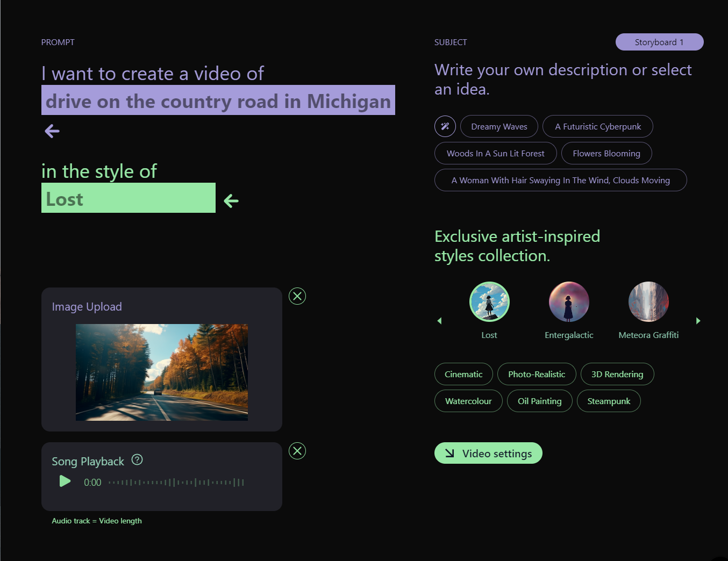Image resolution: width=728 pixels, height=561 pixels.
Task: Click the green arrow beside Lost style field
Action: (231, 200)
